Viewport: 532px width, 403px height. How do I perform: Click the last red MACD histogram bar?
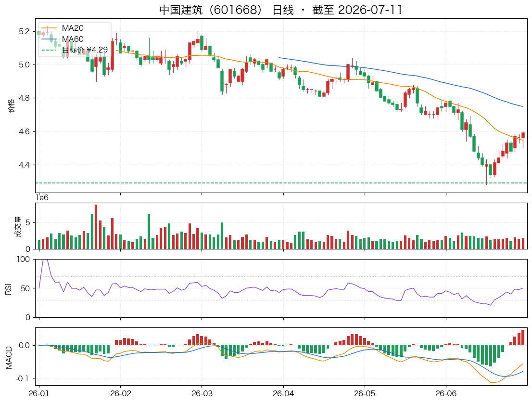[523, 338]
